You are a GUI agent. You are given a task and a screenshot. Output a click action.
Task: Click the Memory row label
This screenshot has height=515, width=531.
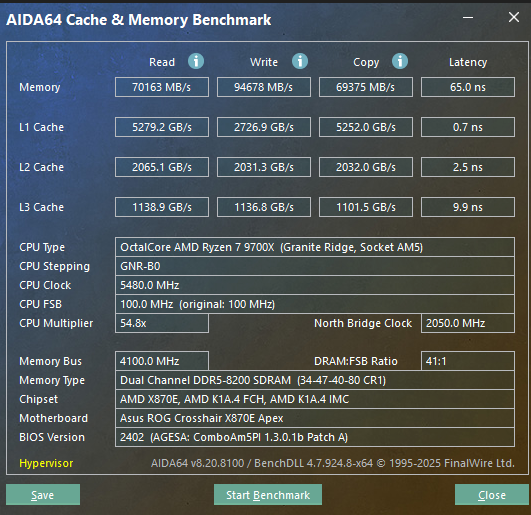point(40,87)
